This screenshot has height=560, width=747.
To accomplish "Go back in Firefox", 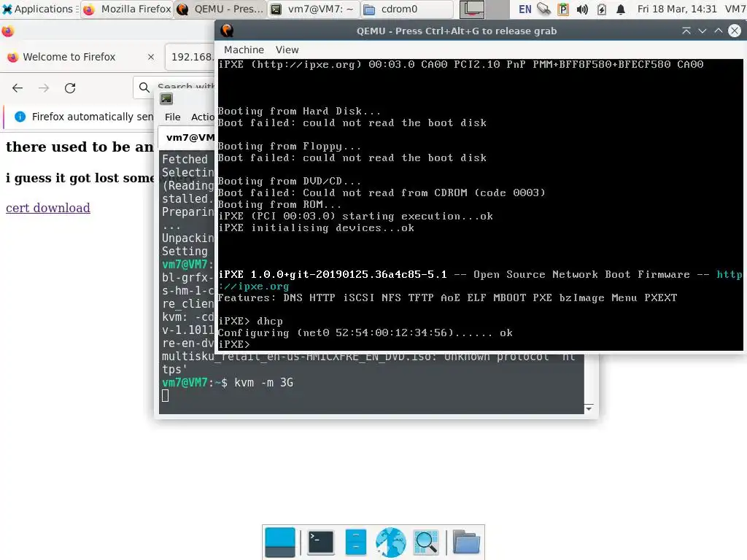I will (18, 87).
